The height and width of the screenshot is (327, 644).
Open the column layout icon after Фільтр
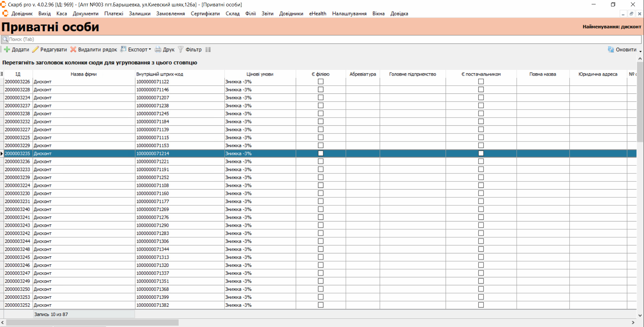208,50
